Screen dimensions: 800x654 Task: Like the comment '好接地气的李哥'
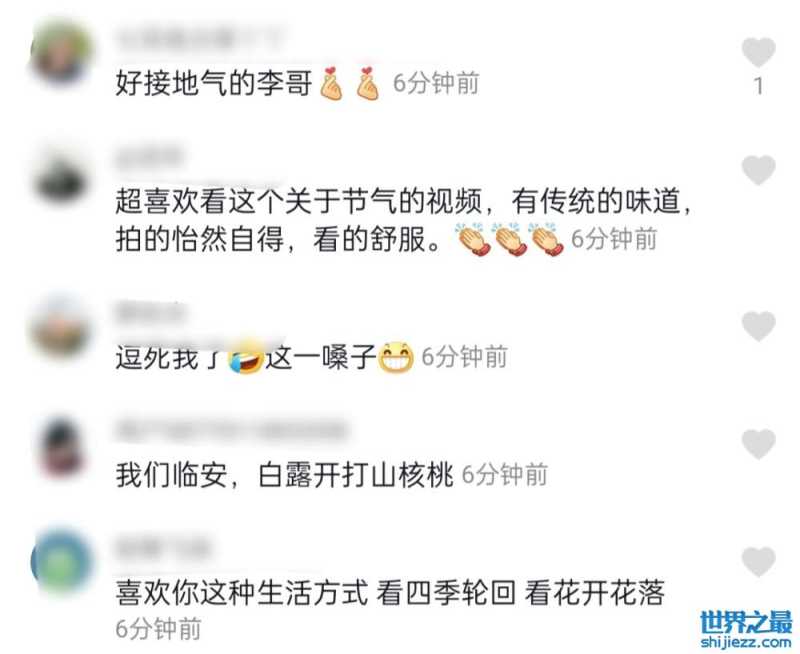tap(759, 53)
